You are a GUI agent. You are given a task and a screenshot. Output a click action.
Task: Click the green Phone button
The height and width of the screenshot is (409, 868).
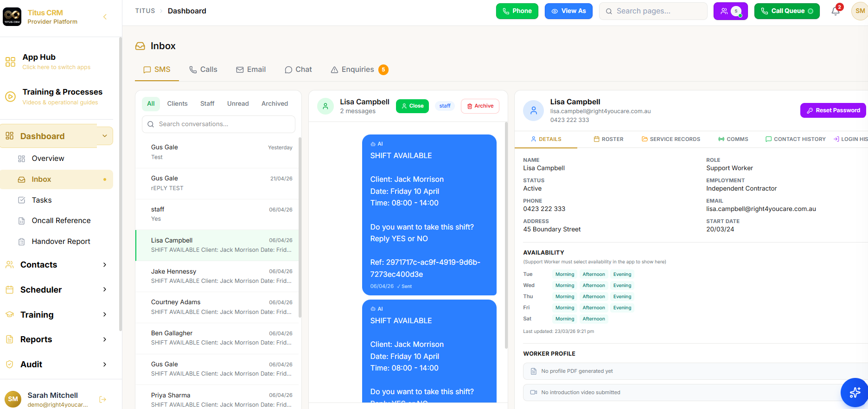click(x=517, y=11)
